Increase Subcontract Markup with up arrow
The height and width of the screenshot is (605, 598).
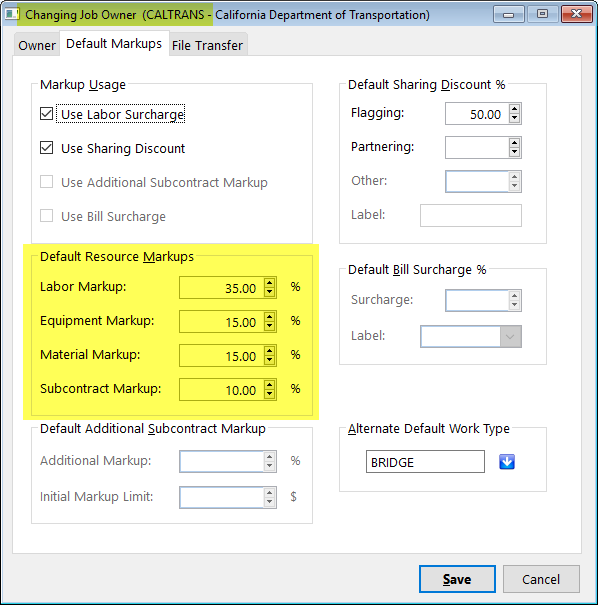[270, 385]
